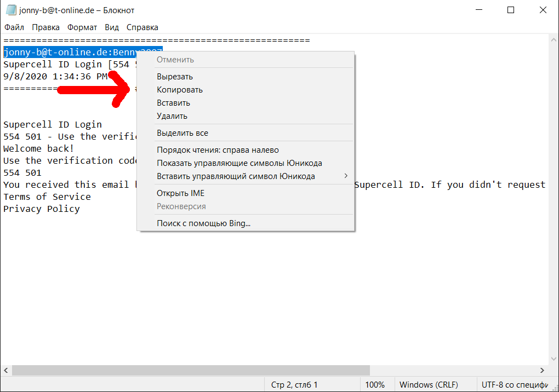Screen dimensions: 559x392
Task: Toggle Показать управляющие символы Юникода
Action: (x=239, y=163)
